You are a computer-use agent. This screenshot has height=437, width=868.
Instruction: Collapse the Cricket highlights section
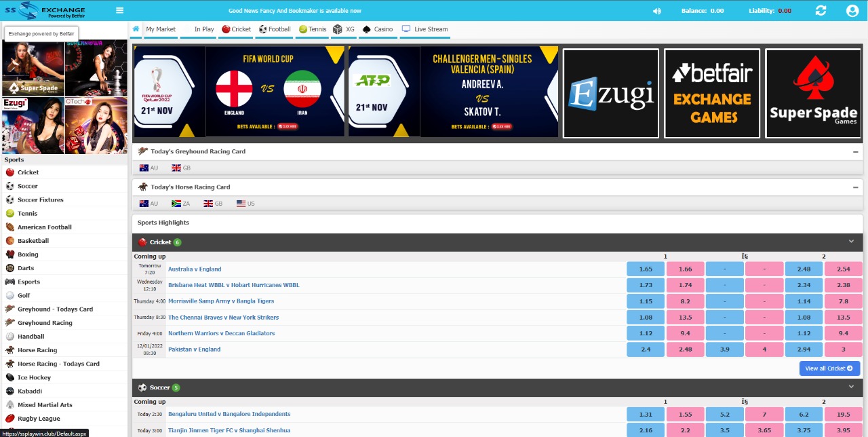851,242
